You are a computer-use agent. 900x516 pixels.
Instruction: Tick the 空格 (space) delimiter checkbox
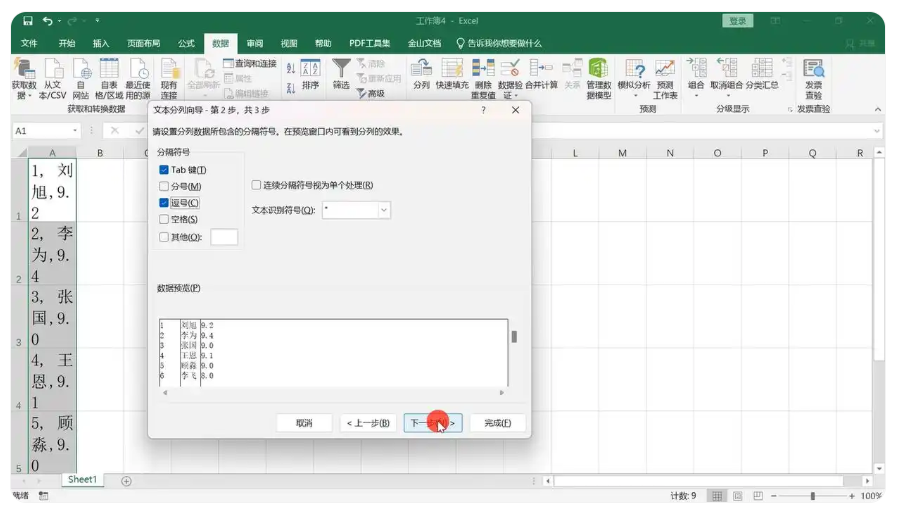click(x=164, y=219)
